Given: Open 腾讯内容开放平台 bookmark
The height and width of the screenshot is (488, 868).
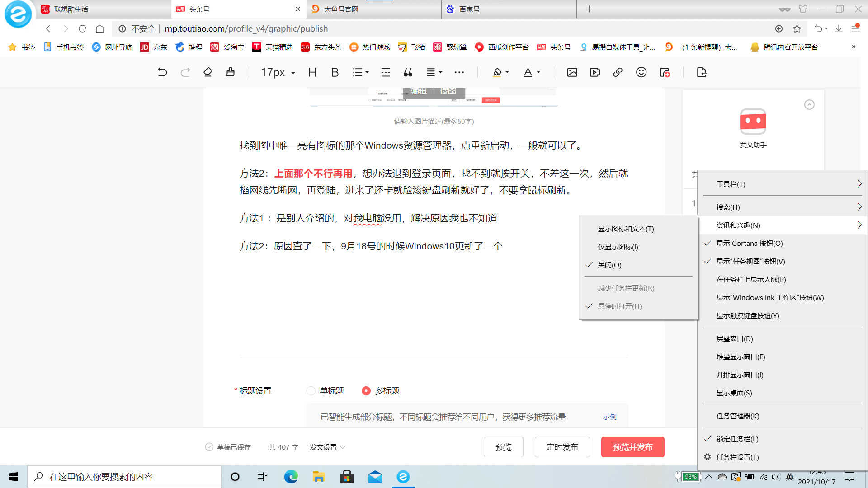Looking at the screenshot, I should point(784,47).
